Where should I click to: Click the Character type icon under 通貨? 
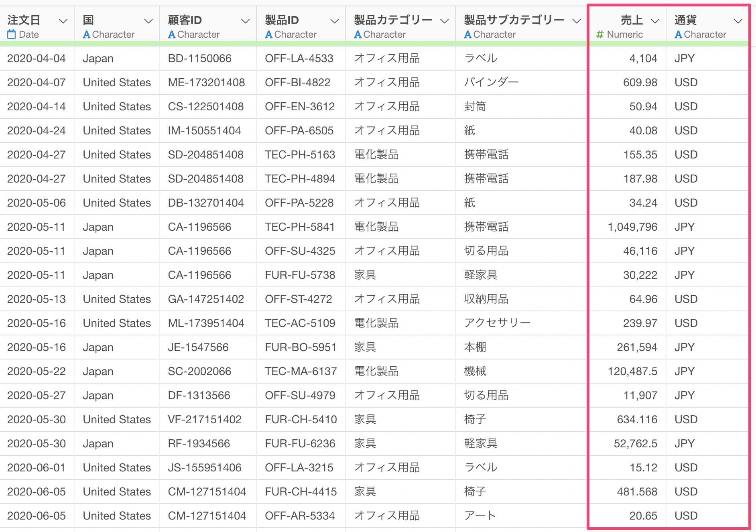[x=678, y=35]
